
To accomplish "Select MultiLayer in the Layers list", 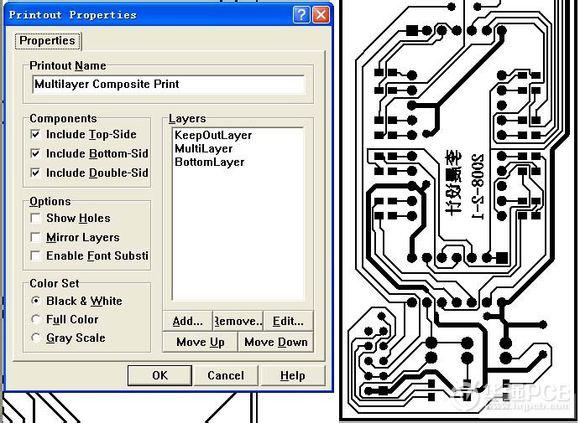I will click(203, 149).
